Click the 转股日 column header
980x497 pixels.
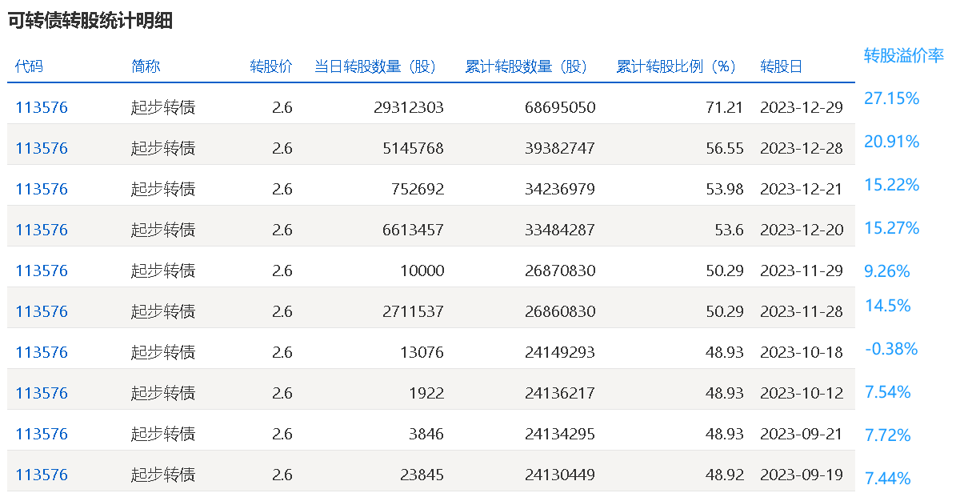click(x=782, y=66)
